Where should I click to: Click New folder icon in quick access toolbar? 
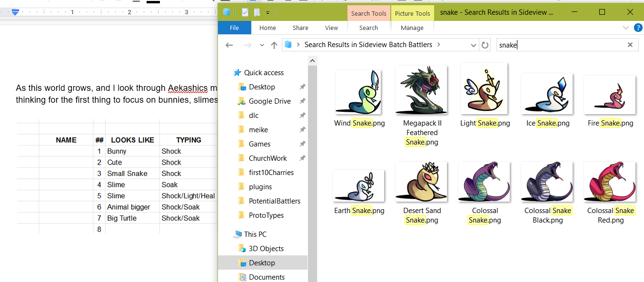pyautogui.click(x=257, y=13)
